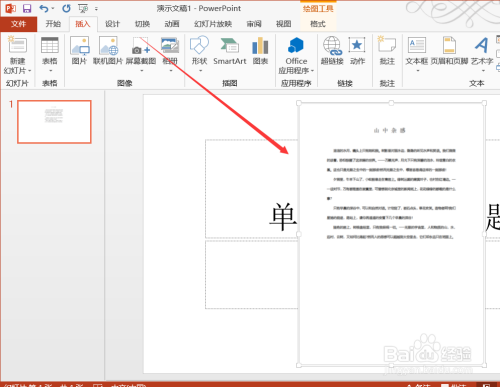Expand the 新建幻灯片 dropdown arrow
This screenshot has width=500, height=387.
pyautogui.click(x=30, y=71)
